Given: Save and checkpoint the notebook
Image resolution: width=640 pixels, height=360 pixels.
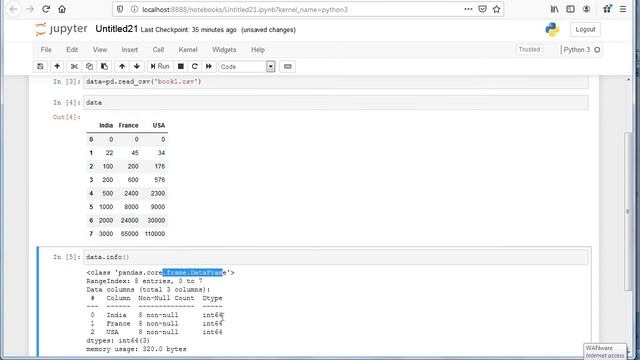Looking at the screenshot, I should [40, 67].
